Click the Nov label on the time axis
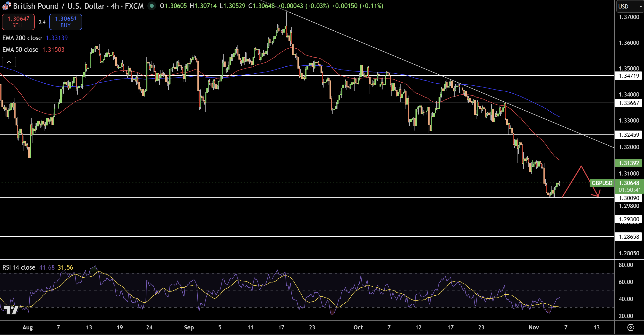 [534, 327]
